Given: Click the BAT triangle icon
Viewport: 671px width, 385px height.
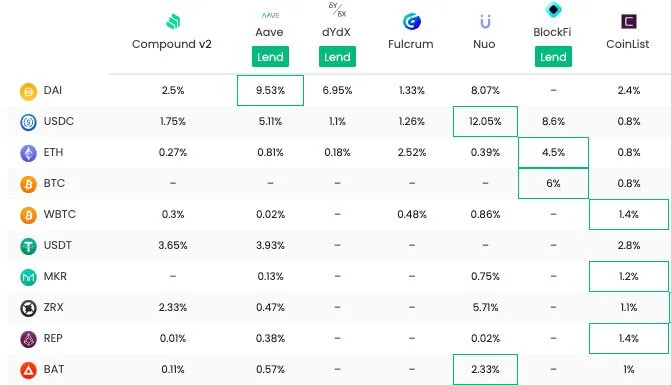Looking at the screenshot, I should 28,370.
